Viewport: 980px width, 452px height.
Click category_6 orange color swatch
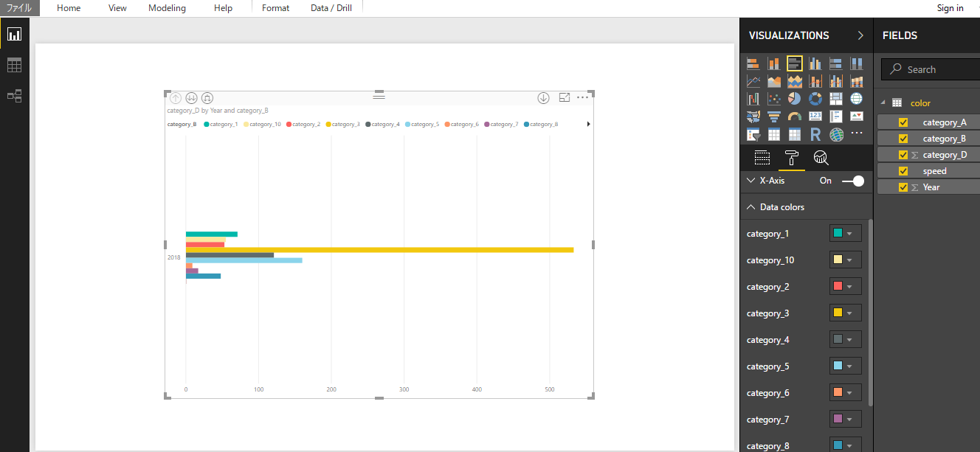click(838, 392)
